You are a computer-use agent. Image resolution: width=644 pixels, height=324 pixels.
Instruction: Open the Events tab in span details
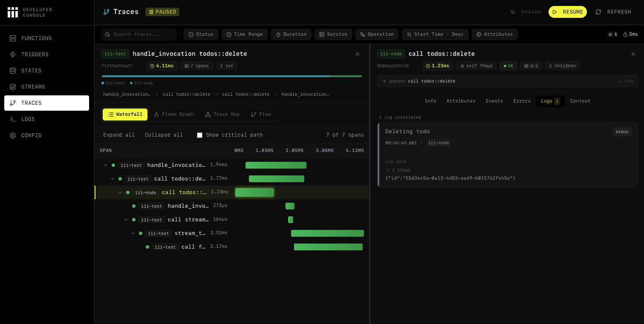(x=494, y=101)
